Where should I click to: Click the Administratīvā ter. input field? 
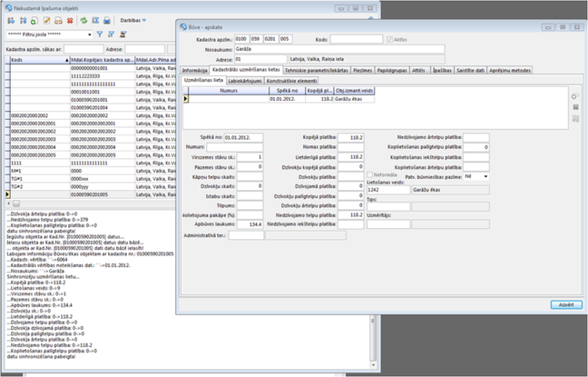point(246,235)
